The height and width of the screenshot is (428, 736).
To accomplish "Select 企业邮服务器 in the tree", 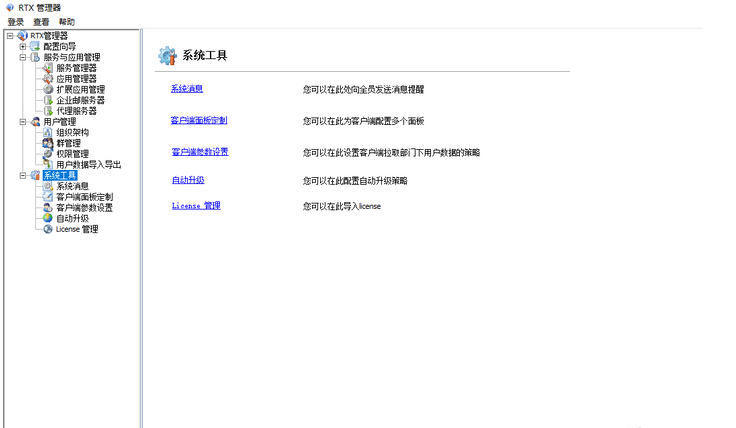I will tap(81, 100).
